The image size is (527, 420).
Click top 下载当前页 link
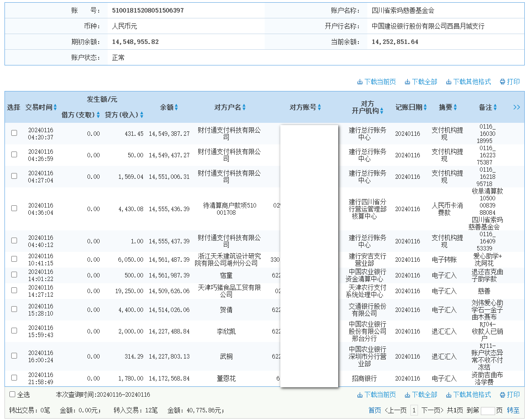click(x=376, y=82)
